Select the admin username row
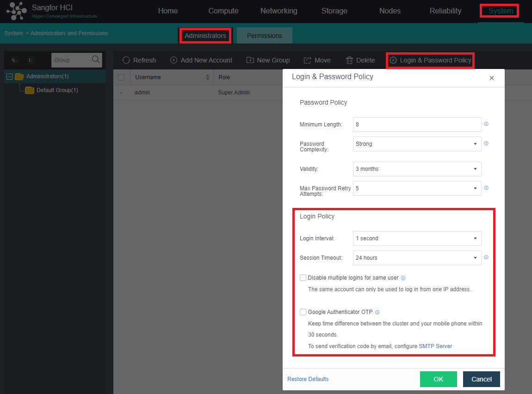The width and height of the screenshot is (532, 394). click(142, 93)
